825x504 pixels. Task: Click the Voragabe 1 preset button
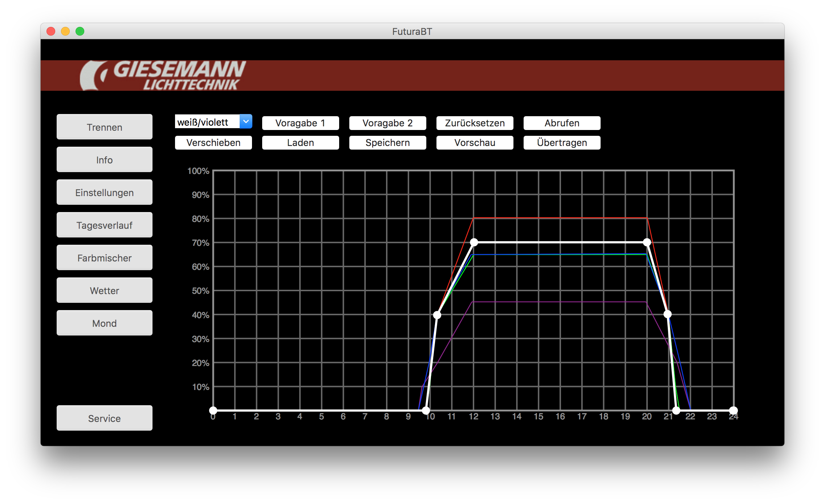[x=300, y=123]
